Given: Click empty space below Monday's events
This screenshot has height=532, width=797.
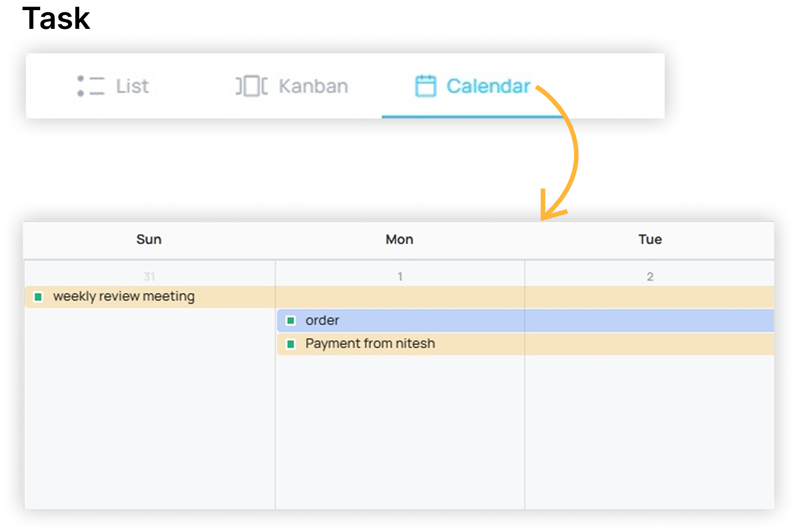Looking at the screenshot, I should [x=400, y=431].
